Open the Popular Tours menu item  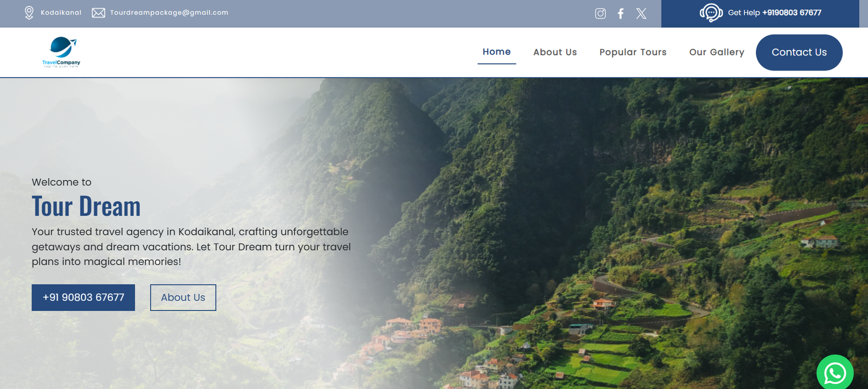click(633, 52)
